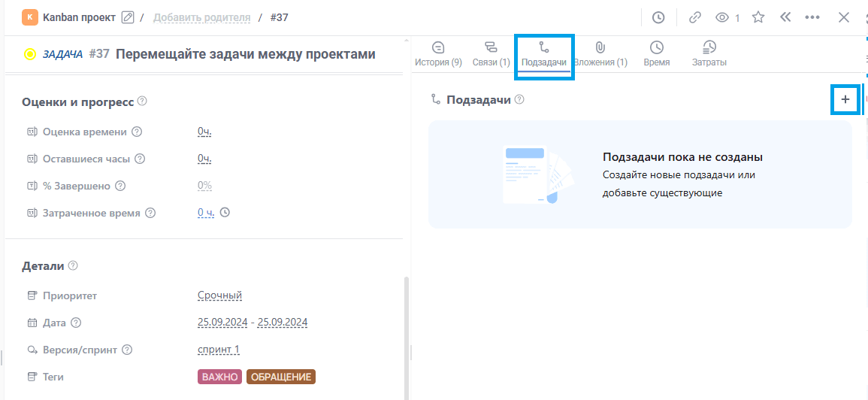Click % Завершено field icon
This screenshot has width=868, height=400.
click(32, 186)
